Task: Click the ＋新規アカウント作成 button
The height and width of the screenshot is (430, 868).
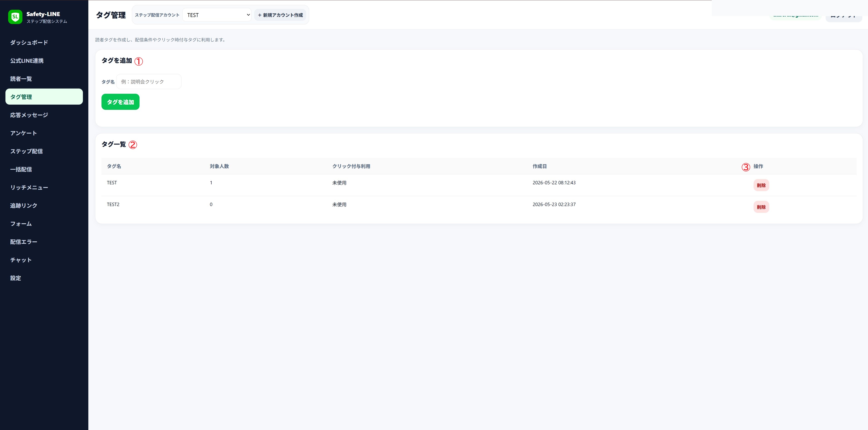Action: click(x=280, y=15)
